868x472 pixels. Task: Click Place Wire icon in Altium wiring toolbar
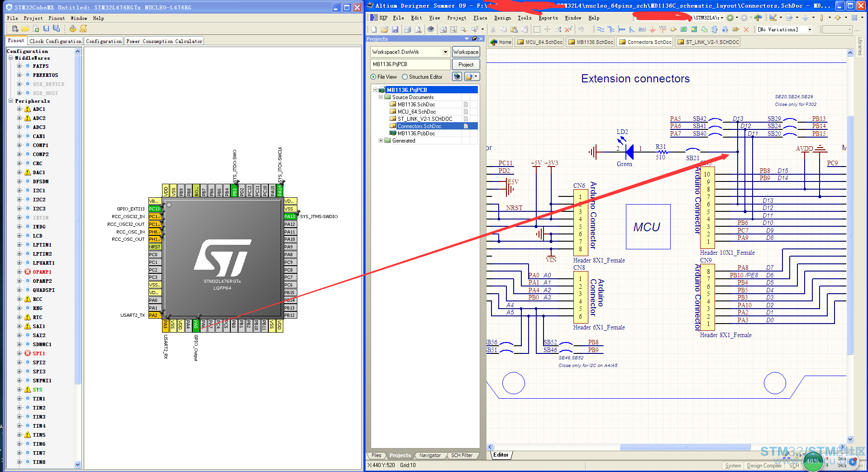tap(601, 29)
